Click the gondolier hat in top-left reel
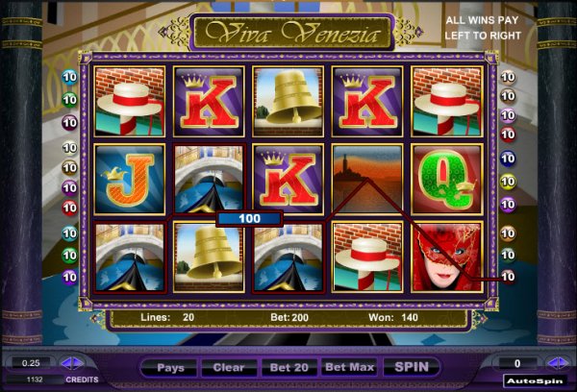This screenshot has height=392, width=577. point(130,102)
